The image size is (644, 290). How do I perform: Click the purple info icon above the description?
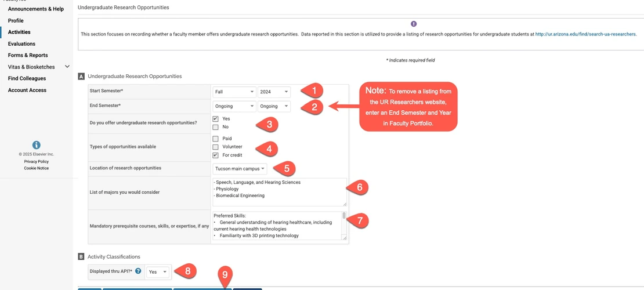[414, 24]
